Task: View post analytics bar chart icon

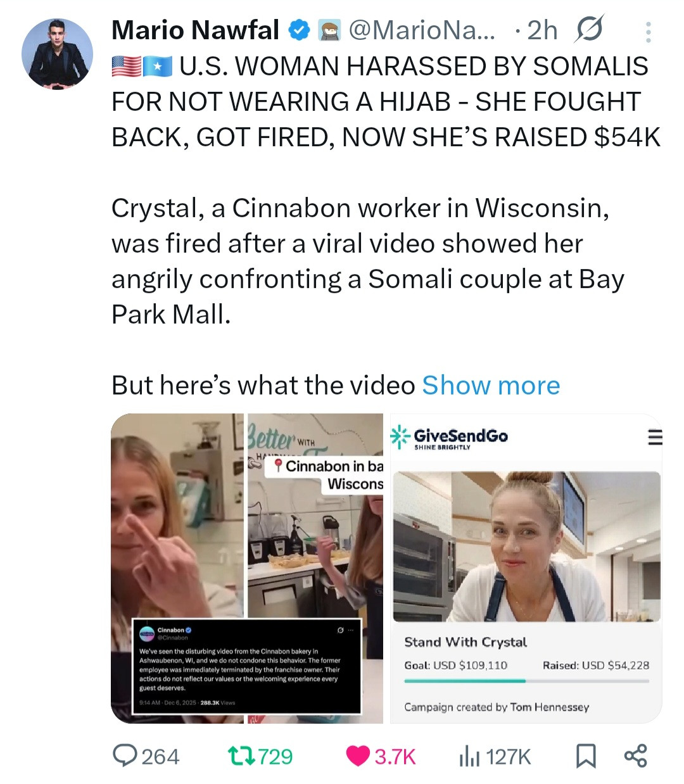Action: tap(469, 756)
